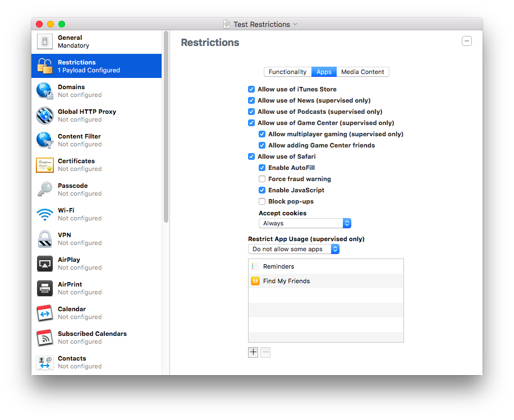The width and height of the screenshot is (514, 420).
Task: Select the Wi-Fi signal icon
Action: 44,214
